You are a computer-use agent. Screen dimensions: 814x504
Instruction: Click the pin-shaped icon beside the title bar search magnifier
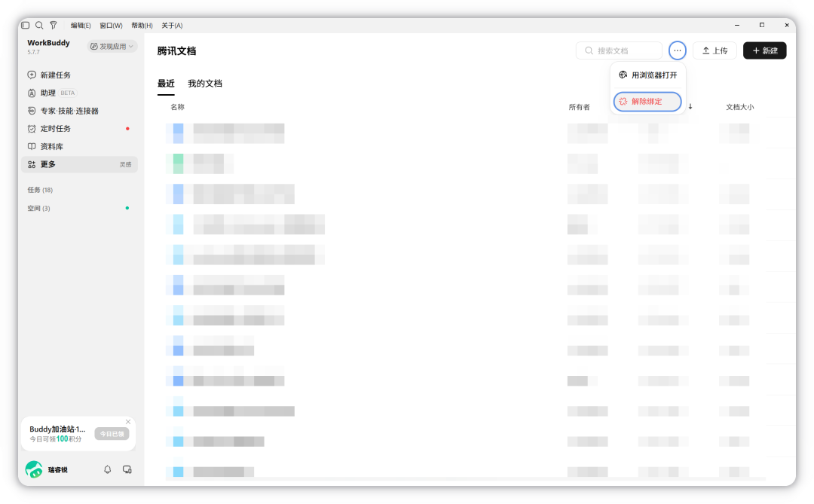point(53,25)
